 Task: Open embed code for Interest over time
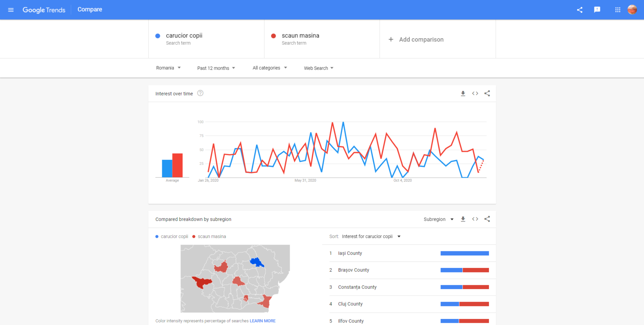pos(475,94)
